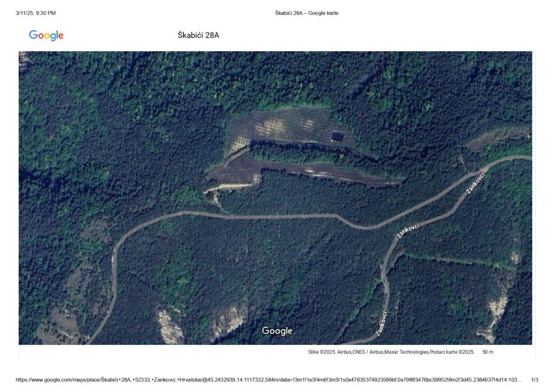Viewport: 554px width, 392px height.
Task: Click the lower Zankovci road label
Action: [381, 323]
